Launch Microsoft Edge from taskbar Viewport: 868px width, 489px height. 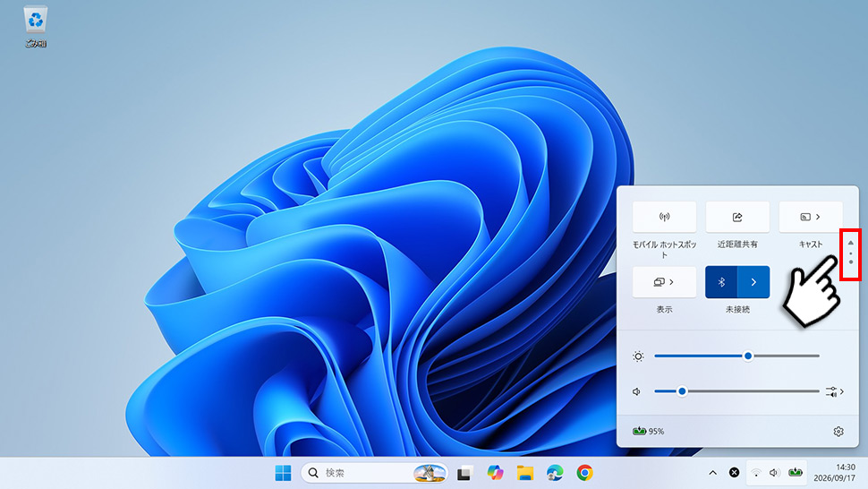(555, 473)
